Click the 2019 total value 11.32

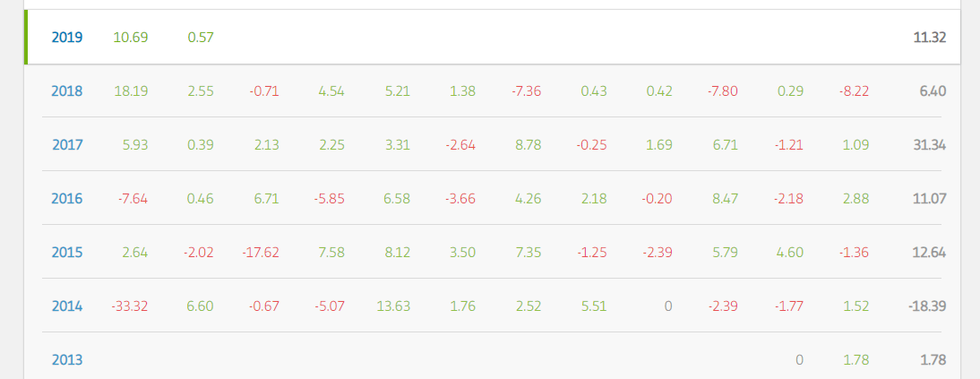click(929, 38)
